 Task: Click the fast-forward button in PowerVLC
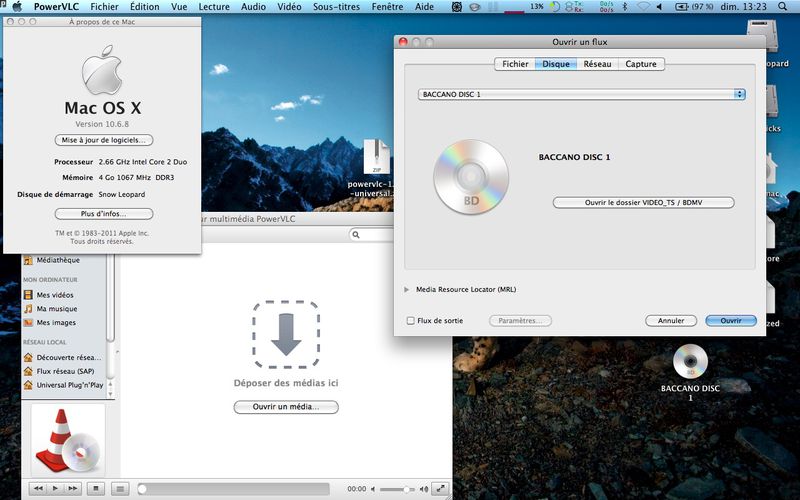(x=72, y=489)
